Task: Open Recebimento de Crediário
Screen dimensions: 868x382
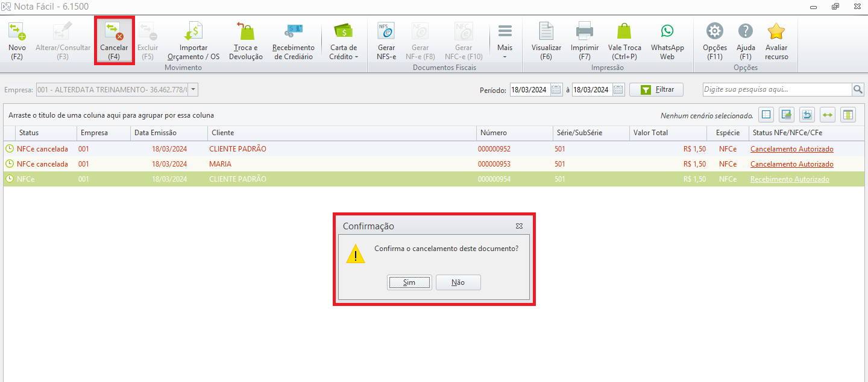Action: point(294,40)
